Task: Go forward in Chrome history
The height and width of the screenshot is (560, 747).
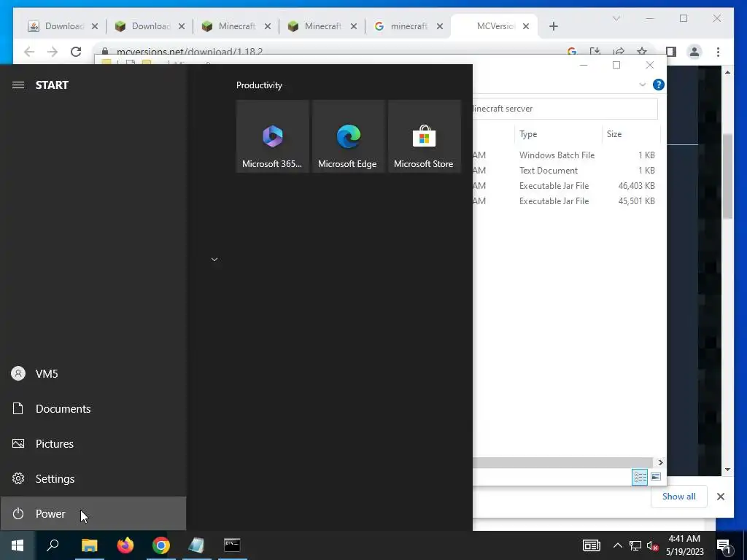Action: pyautogui.click(x=53, y=52)
